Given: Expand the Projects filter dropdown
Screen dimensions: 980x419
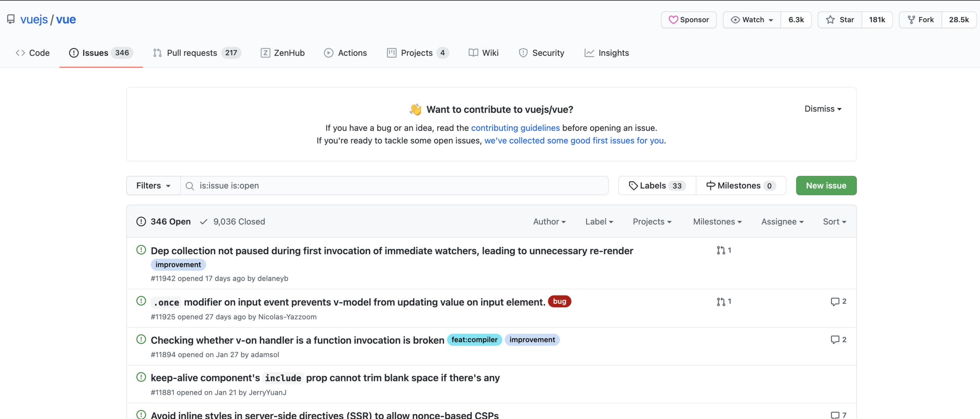Looking at the screenshot, I should pos(652,222).
